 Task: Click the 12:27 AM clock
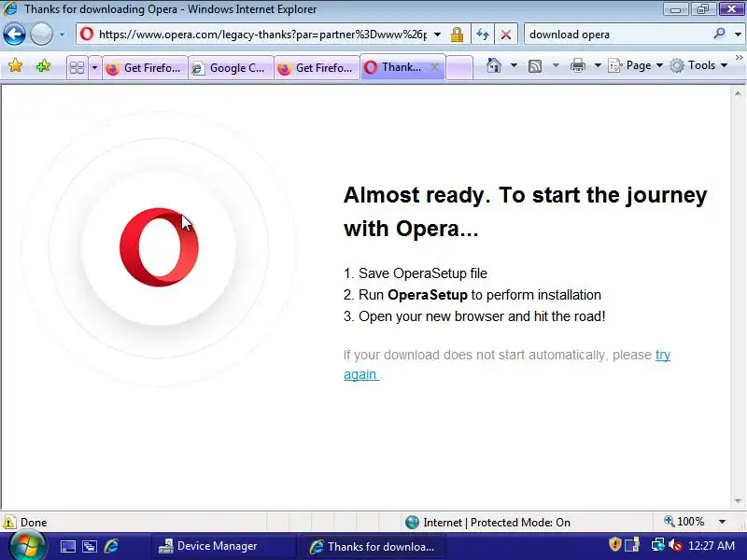pos(712,545)
